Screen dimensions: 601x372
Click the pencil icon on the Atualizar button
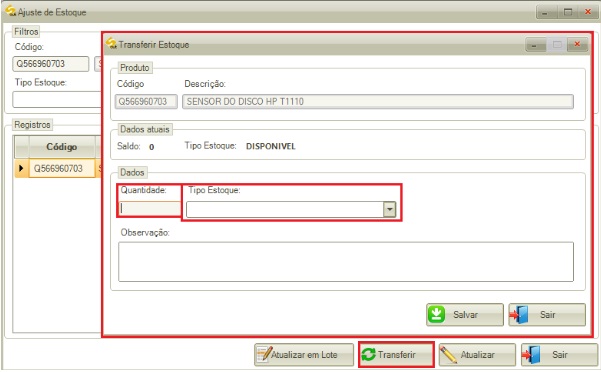(448, 354)
